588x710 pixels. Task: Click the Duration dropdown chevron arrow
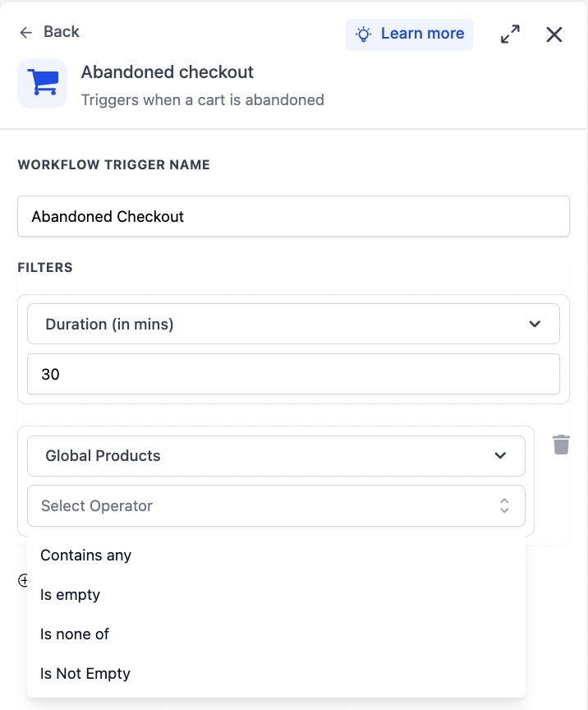535,324
